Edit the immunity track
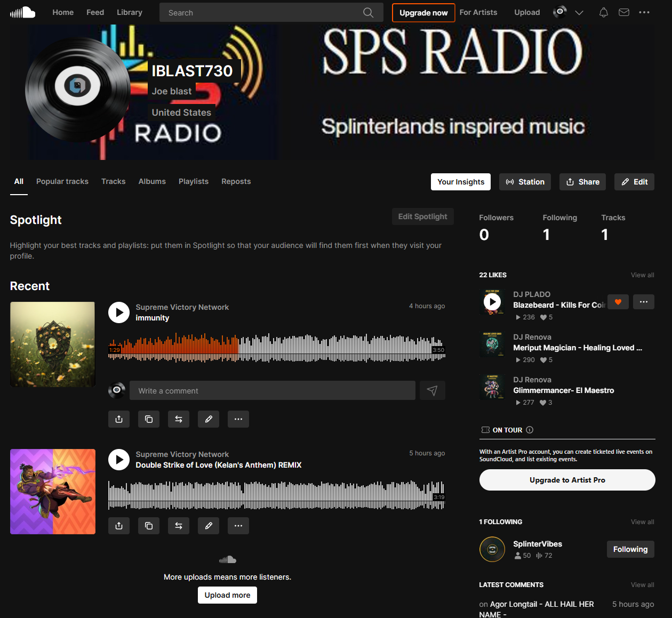Viewport: 672px width, 618px height. [x=209, y=419]
